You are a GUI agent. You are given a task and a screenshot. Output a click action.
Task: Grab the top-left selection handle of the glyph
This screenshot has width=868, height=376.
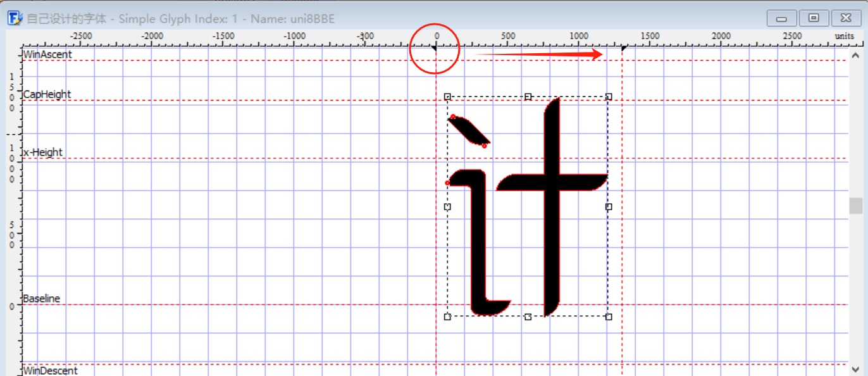point(447,97)
